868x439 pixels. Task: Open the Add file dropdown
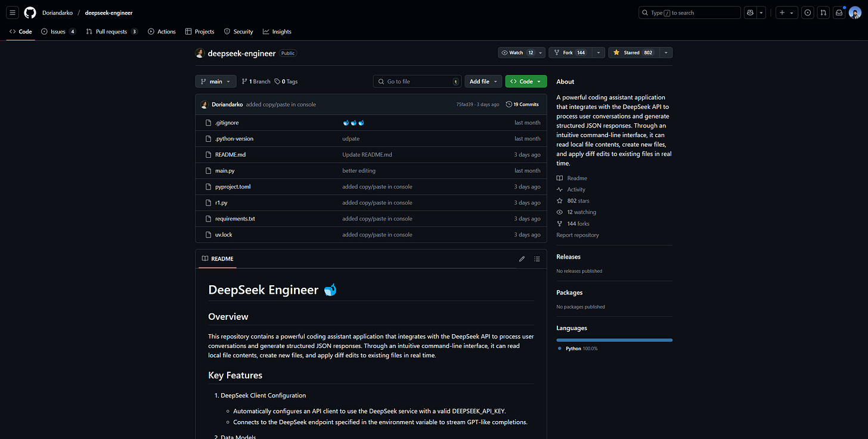[483, 82]
